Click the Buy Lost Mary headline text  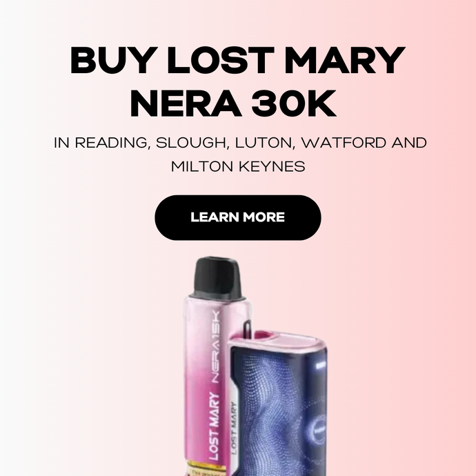click(x=238, y=60)
